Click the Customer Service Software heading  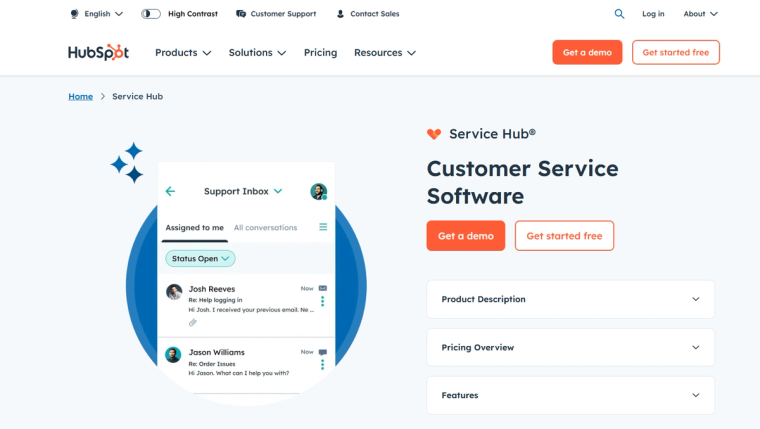(x=522, y=182)
